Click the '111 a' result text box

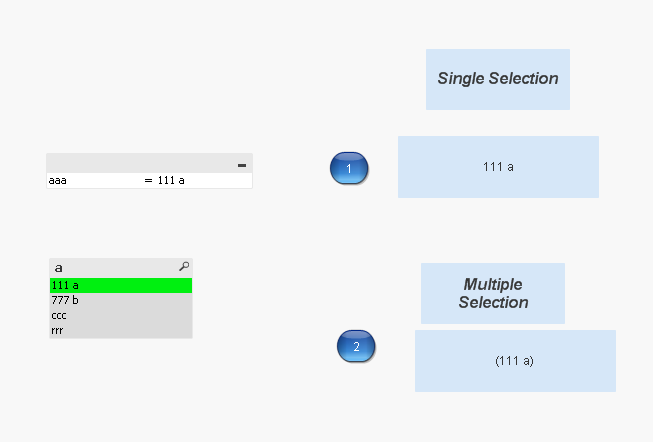click(x=498, y=167)
